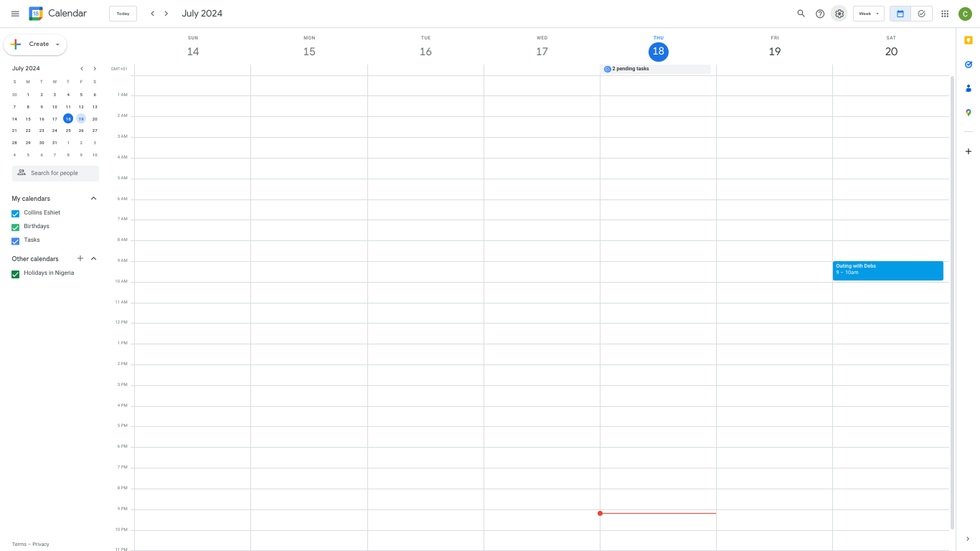Open Google Tasks in side panel
Screen dimensions: 980x551
coord(968,65)
